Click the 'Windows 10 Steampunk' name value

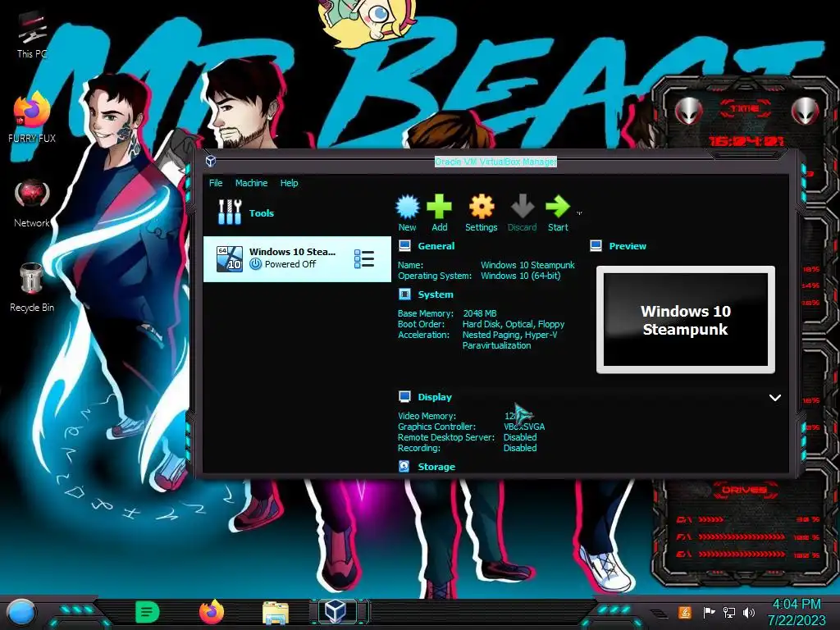coord(527,265)
